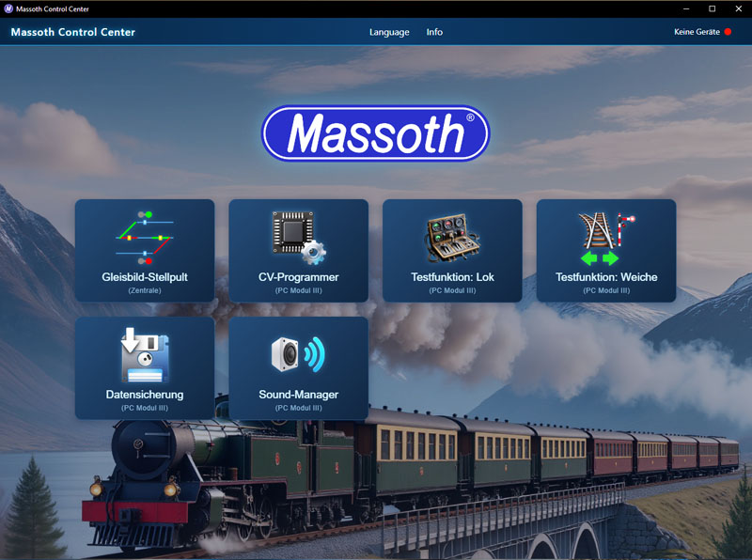Click the Datensicherung tile label
The width and height of the screenshot is (752, 560).
pos(145,395)
